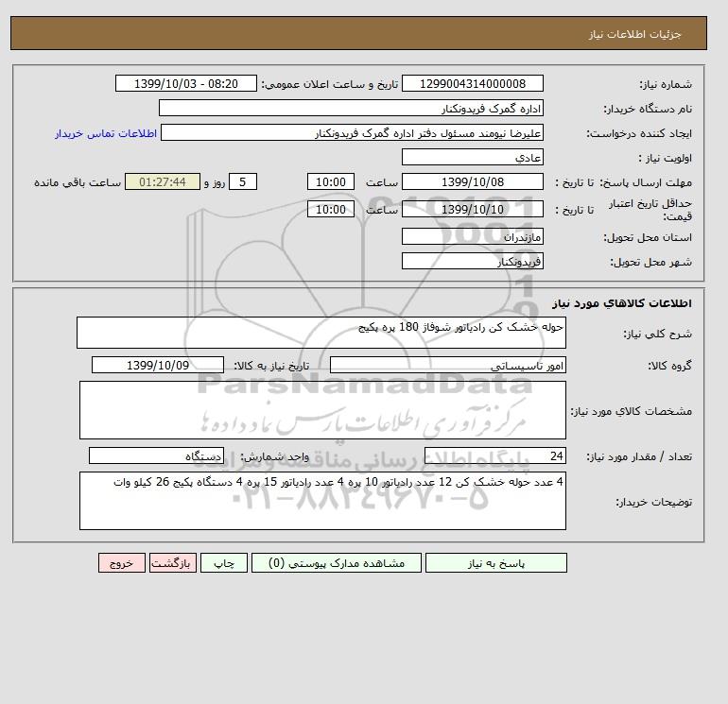Click the گروه کالا label
The width and height of the screenshot is (728, 704).
[669, 366]
